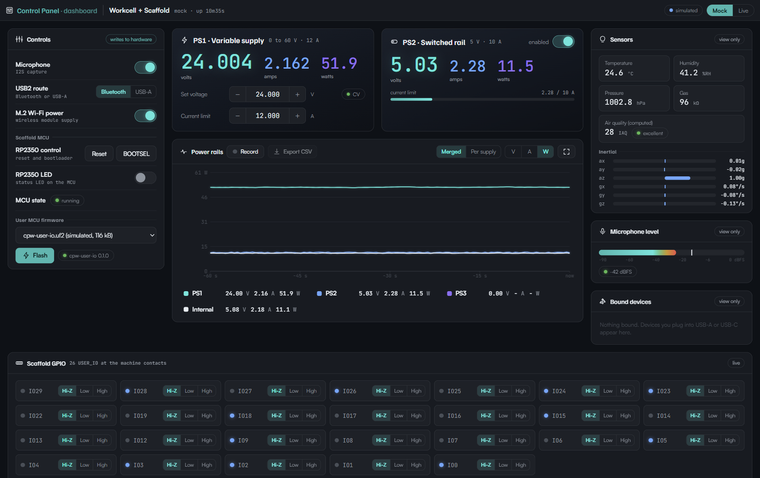Click the PS2 current limit progress bar
The width and height of the screenshot is (760, 478).
[x=482, y=99]
